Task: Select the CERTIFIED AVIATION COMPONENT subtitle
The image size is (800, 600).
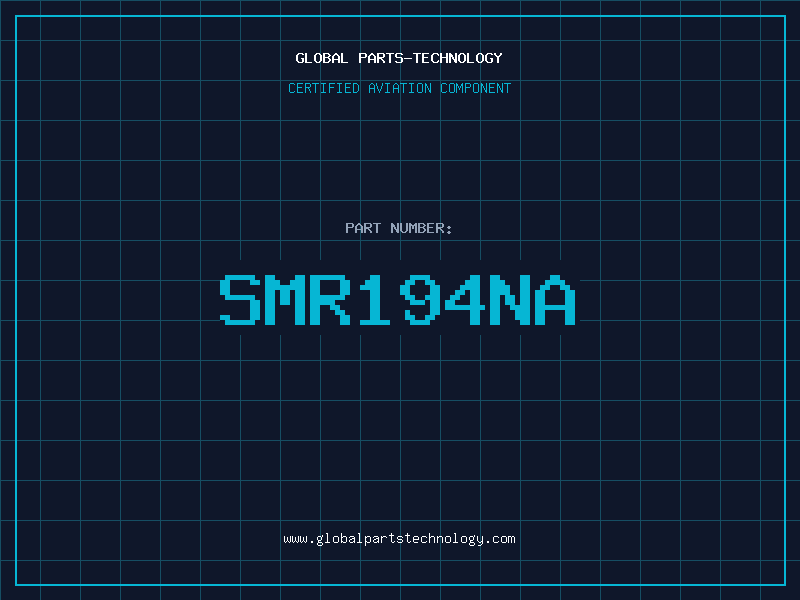Action: (399, 88)
